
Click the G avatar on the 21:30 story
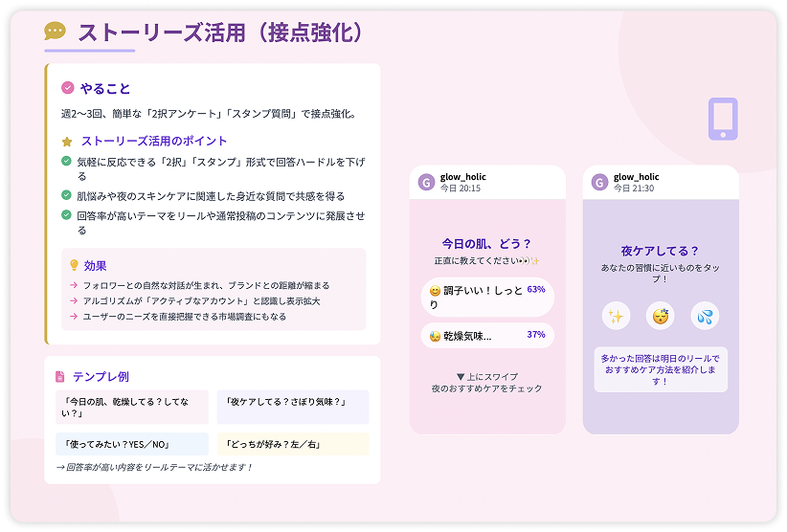[x=599, y=182]
